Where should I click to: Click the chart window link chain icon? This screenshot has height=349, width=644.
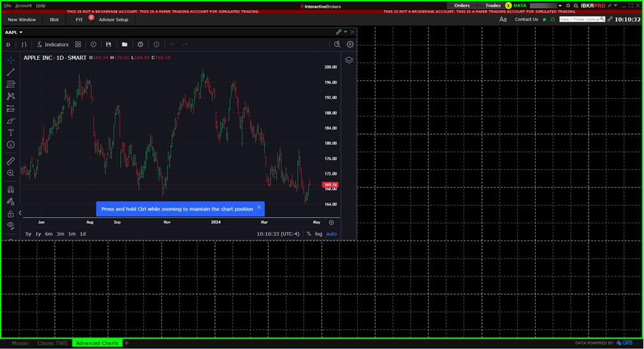pos(339,32)
